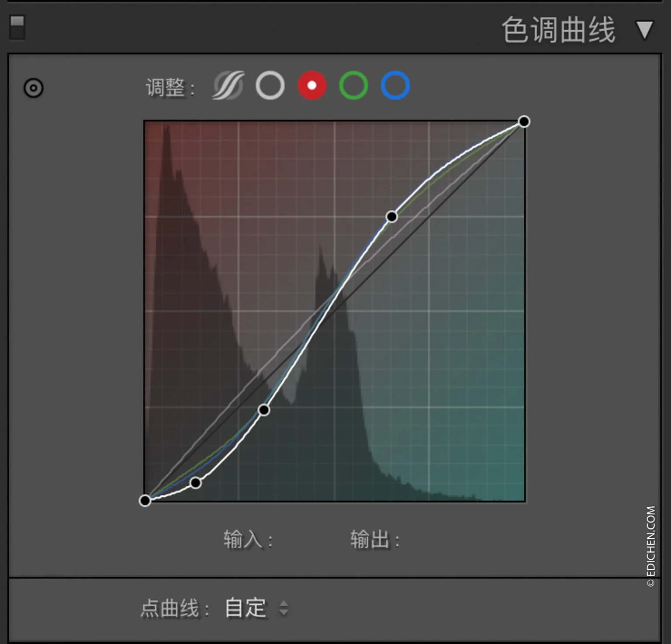Open the 色调曲线 panel header title
Viewport: 671px width, 644px height.
(559, 30)
